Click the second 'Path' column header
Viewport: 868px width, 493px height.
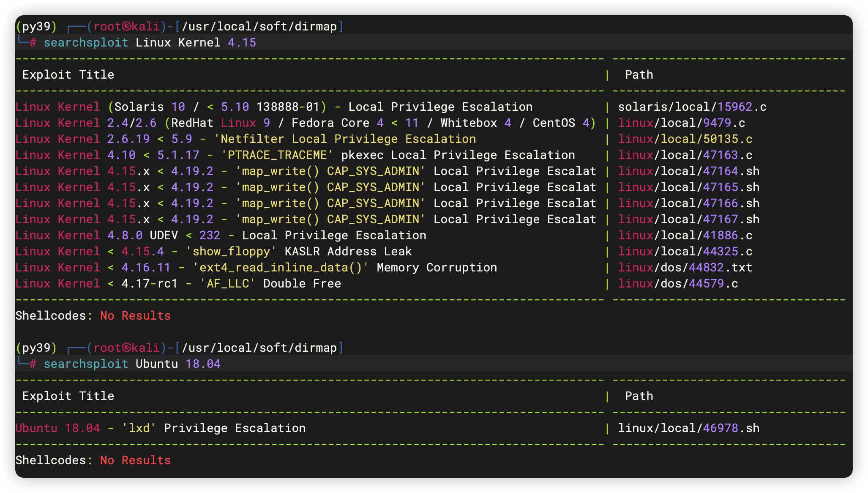coord(639,396)
